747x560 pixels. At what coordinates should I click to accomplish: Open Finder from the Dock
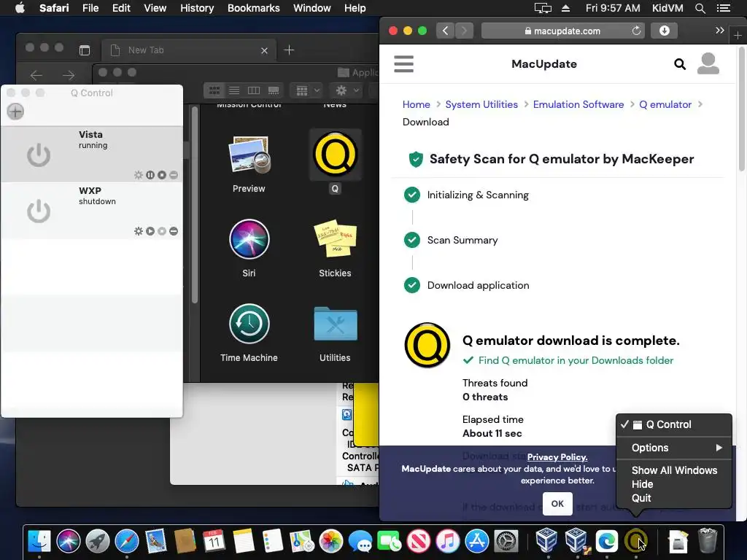click(39, 542)
